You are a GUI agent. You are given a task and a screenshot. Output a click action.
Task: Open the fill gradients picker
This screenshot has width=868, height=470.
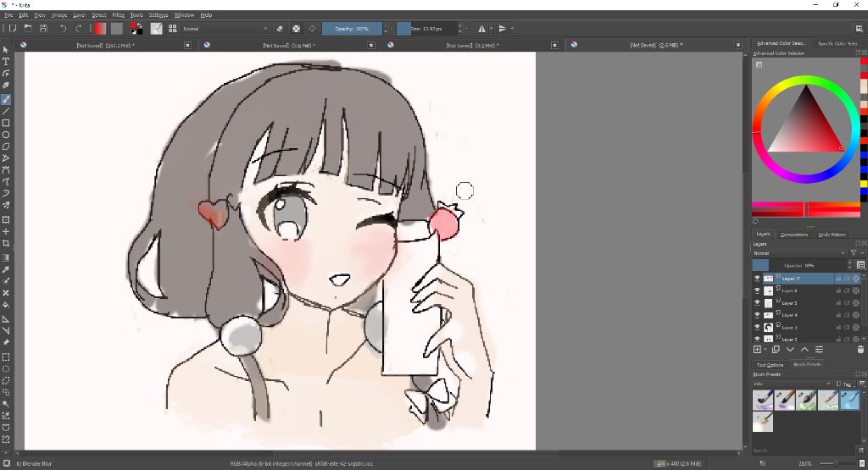coord(100,28)
